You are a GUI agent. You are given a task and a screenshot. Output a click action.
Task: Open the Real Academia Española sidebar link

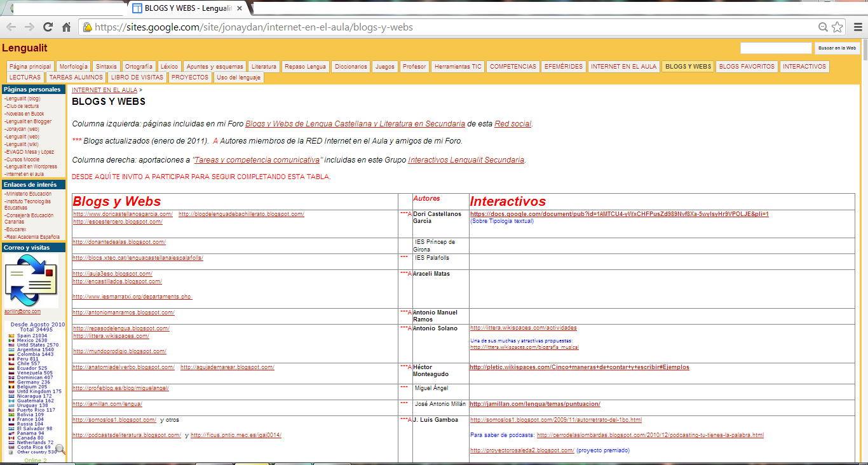(32, 237)
